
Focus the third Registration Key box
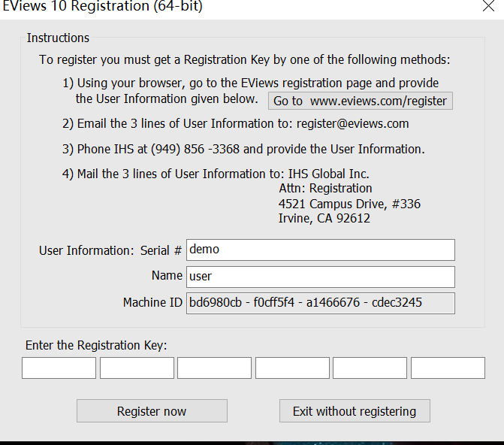[x=214, y=368]
